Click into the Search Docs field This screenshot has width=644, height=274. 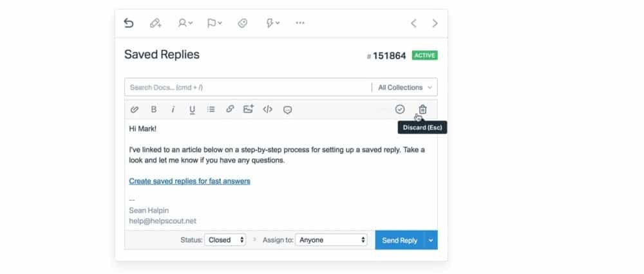(x=247, y=87)
